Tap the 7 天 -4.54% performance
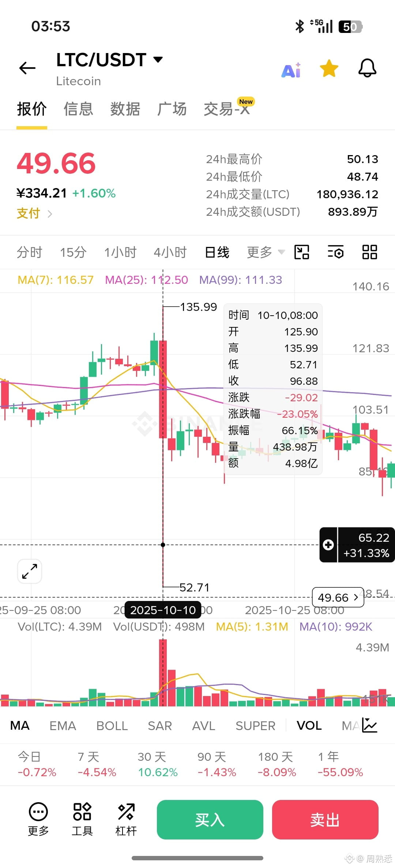This screenshot has width=395, height=868. coord(97,764)
